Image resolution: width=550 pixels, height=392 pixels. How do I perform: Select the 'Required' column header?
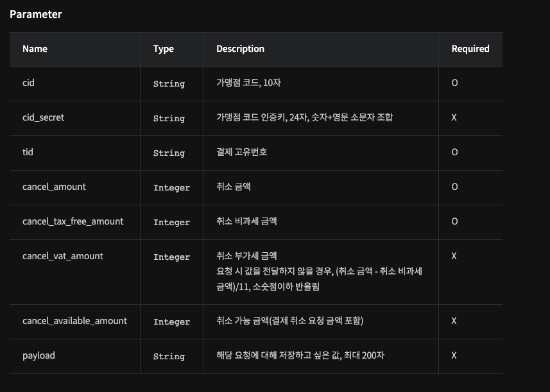pyautogui.click(x=470, y=49)
